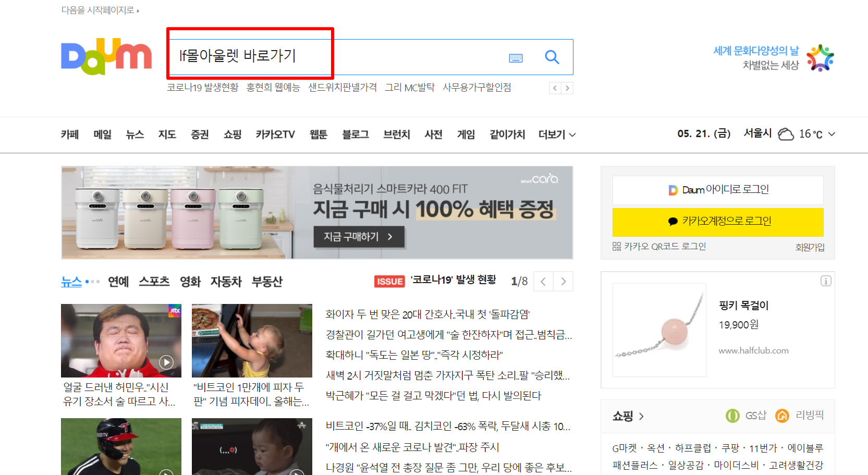The width and height of the screenshot is (868, 475).
Task: Click 다음을 시작페이지로 link
Action: pyautogui.click(x=100, y=10)
